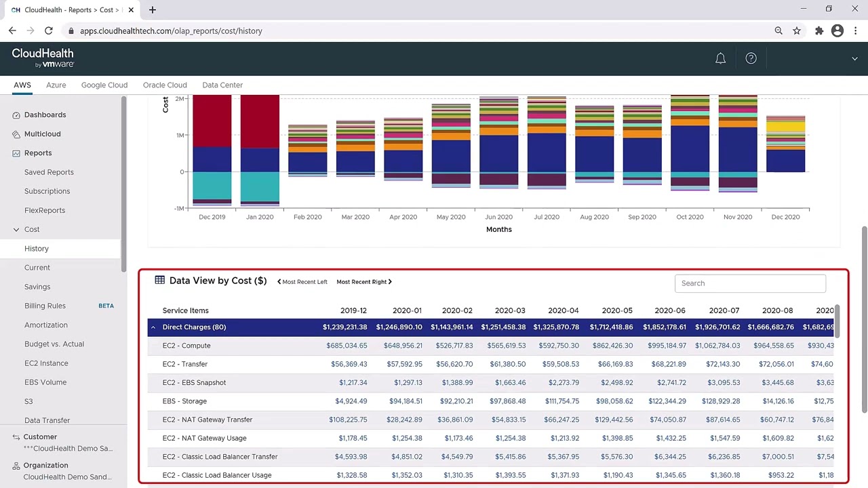The image size is (868, 488).
Task: Select Most Recent Left ordering
Action: tap(302, 282)
